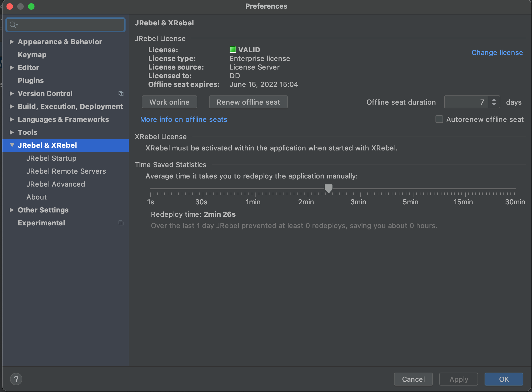Click the 'License Server' source value
Viewport: 532px width, 392px height.
coord(255,67)
